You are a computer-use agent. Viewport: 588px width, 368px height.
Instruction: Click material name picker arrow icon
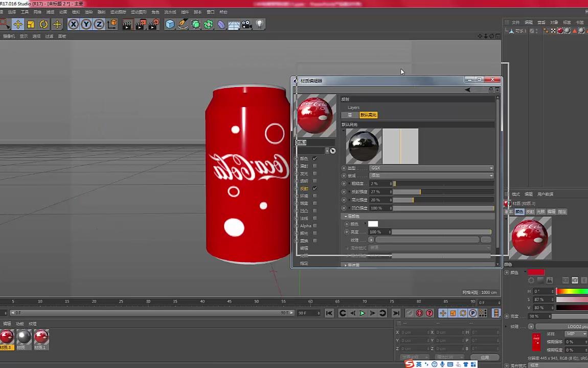click(333, 151)
